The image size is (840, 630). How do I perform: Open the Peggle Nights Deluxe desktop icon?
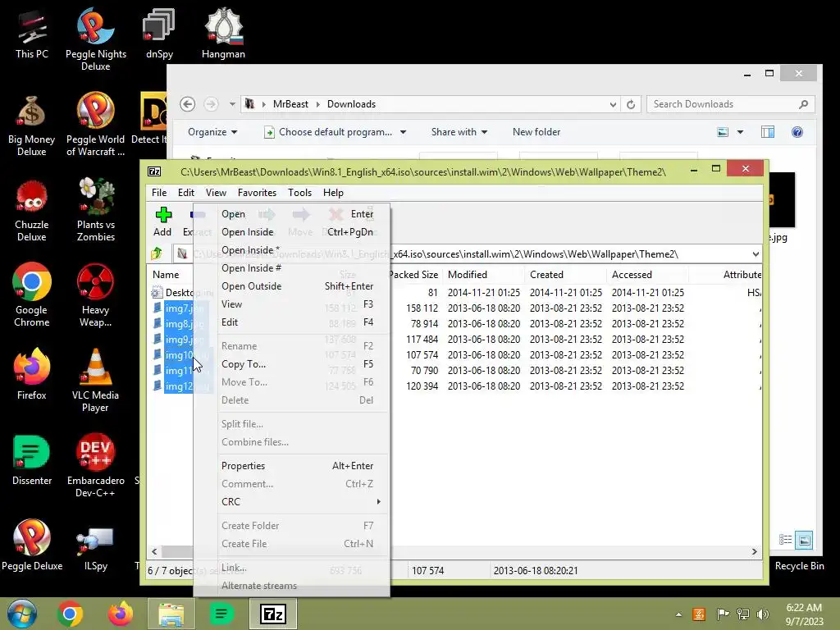96,39
